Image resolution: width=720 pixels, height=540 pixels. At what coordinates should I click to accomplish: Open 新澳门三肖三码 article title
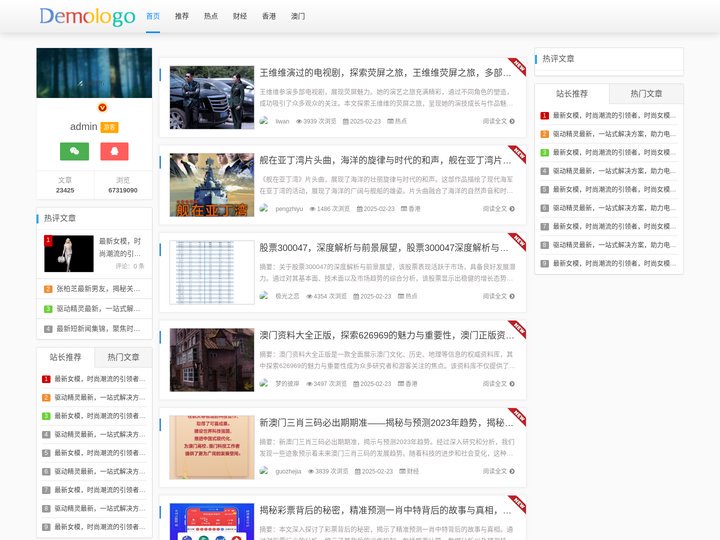click(x=387, y=423)
